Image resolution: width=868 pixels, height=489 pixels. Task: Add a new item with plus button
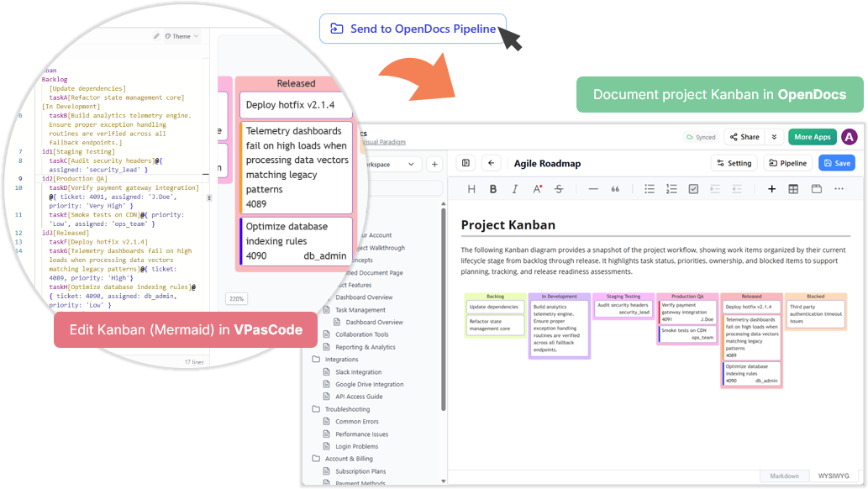[x=434, y=164]
